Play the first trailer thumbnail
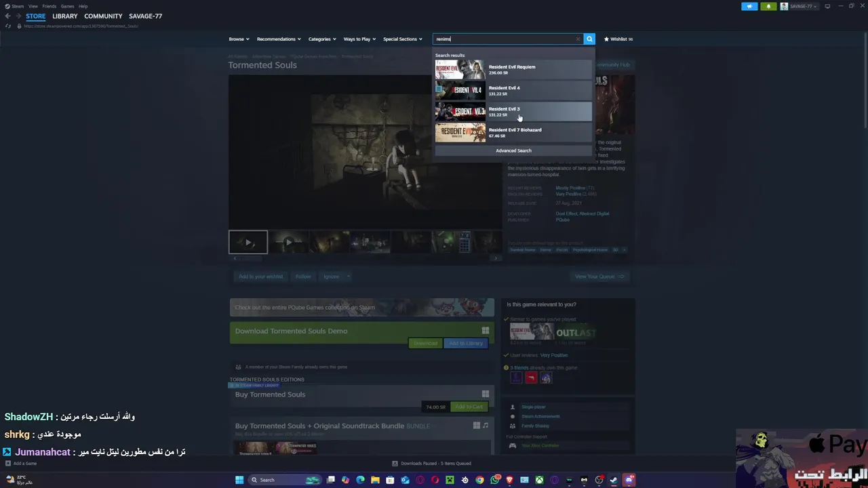868x488 pixels. pos(248,242)
